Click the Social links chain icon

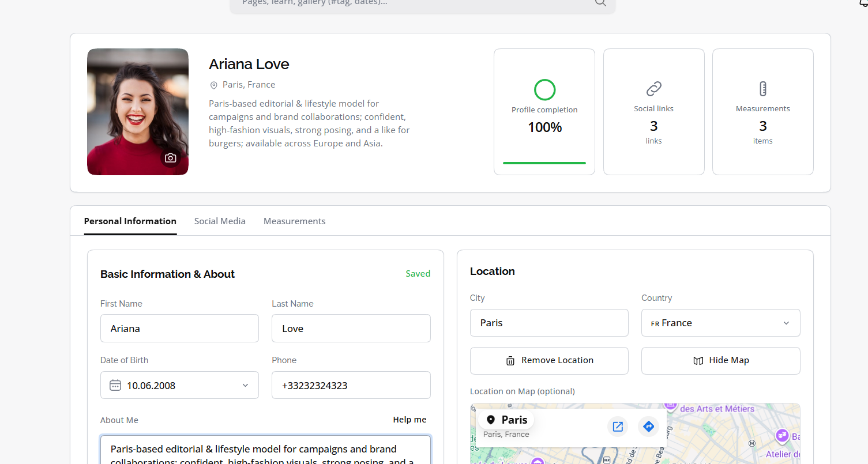click(653, 89)
